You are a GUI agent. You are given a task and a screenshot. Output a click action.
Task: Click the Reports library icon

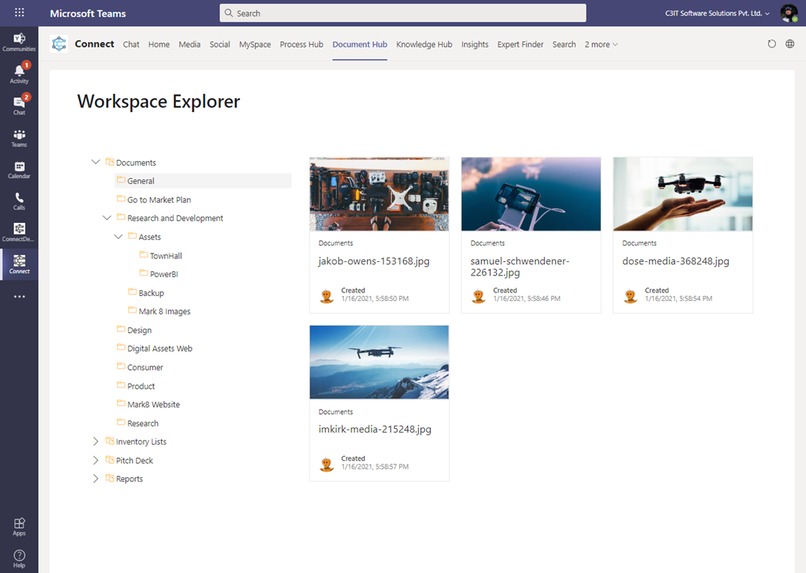[109, 478]
